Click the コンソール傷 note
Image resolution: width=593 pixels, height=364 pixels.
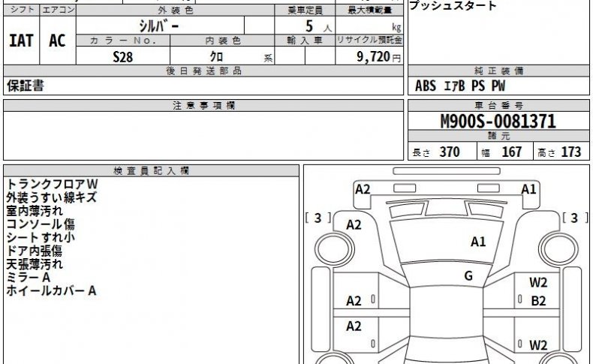pyautogui.click(x=41, y=224)
